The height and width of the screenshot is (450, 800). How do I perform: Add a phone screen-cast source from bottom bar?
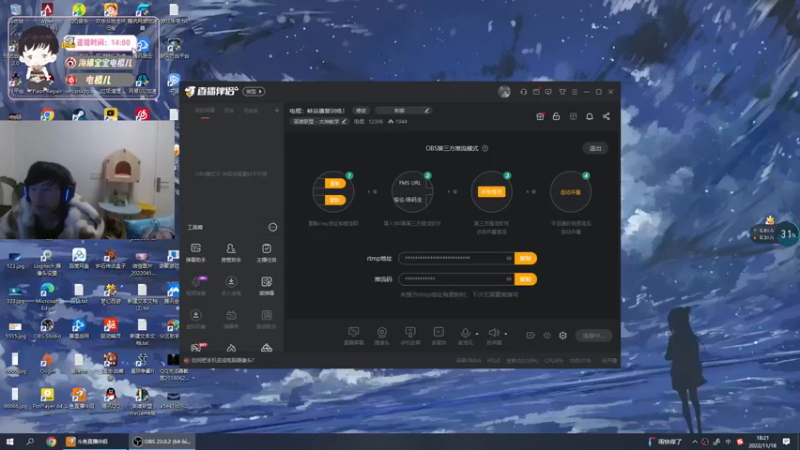(x=410, y=336)
